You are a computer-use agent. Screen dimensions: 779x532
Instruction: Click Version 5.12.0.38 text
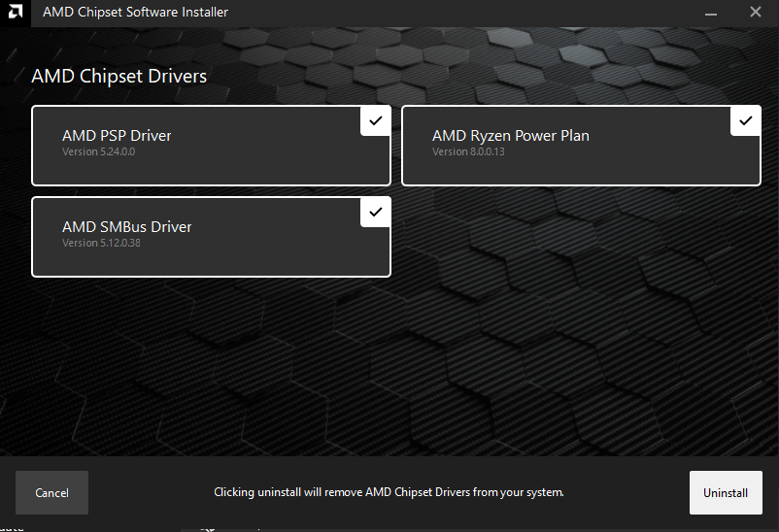101,244
